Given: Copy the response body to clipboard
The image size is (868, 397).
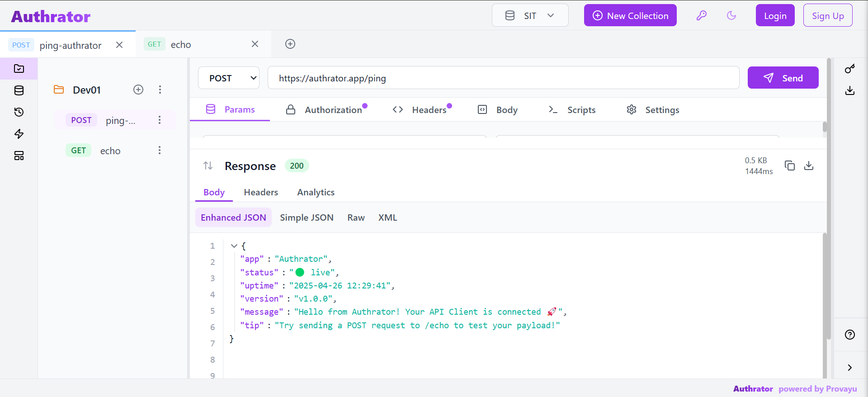Looking at the screenshot, I should click(790, 165).
